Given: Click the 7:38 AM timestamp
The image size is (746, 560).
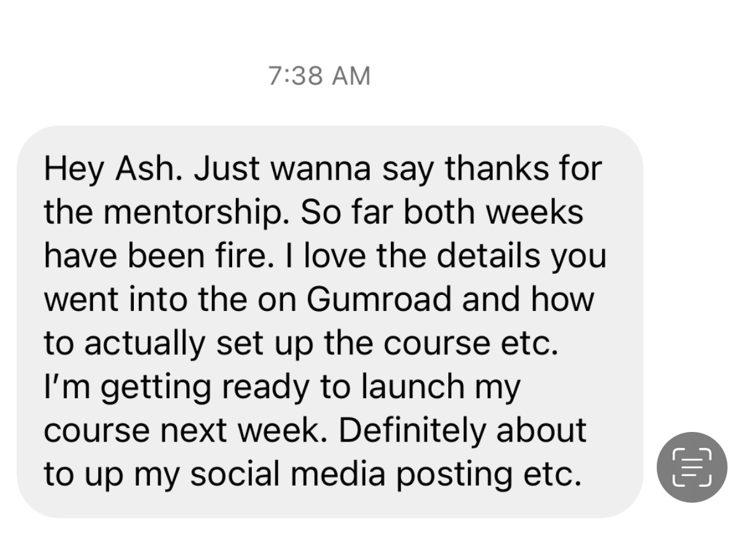Looking at the screenshot, I should point(319,76).
